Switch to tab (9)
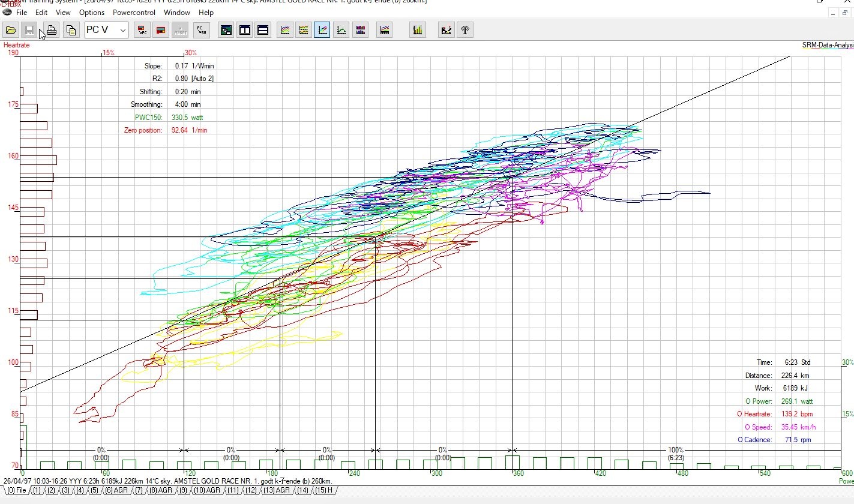Image resolution: width=854 pixels, height=504 pixels. point(183,490)
